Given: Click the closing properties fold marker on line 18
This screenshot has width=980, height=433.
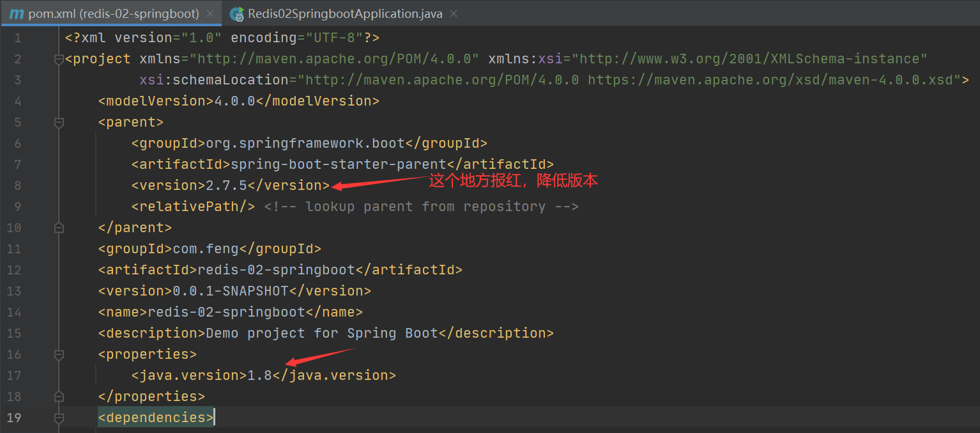Looking at the screenshot, I should coord(59,397).
